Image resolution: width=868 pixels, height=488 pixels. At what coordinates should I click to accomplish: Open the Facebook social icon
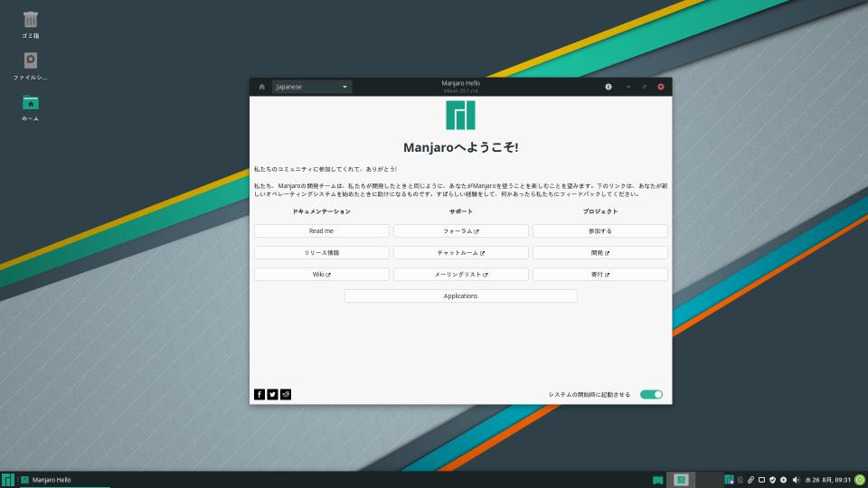tap(259, 395)
